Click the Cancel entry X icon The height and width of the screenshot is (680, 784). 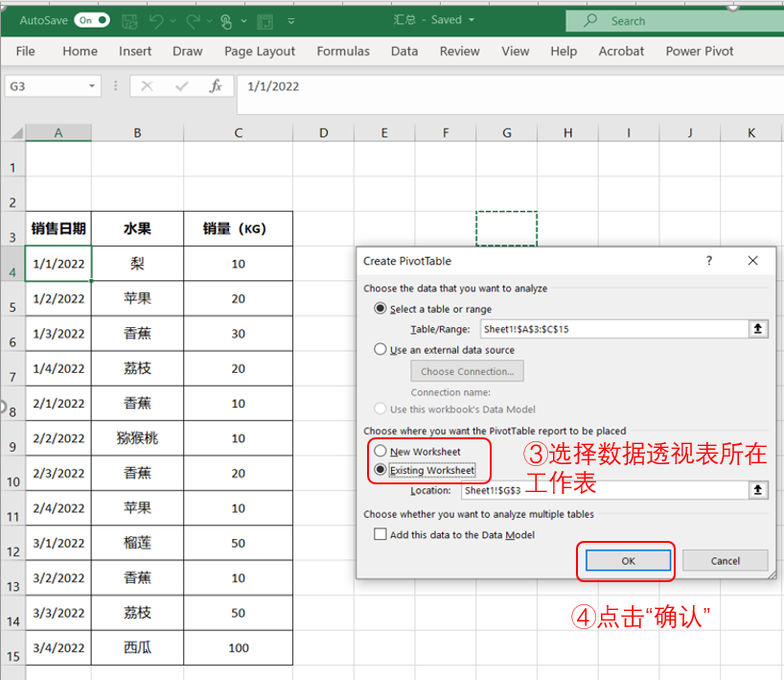[x=147, y=86]
